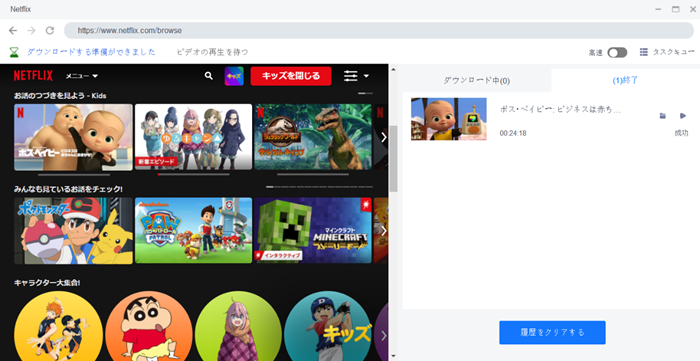
Task: Advance the みんなも見ている row right
Action: point(383,231)
